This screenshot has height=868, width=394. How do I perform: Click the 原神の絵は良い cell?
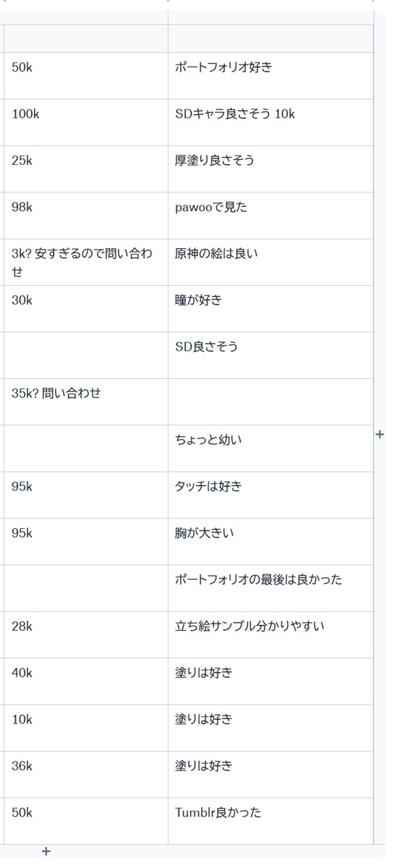click(270, 263)
